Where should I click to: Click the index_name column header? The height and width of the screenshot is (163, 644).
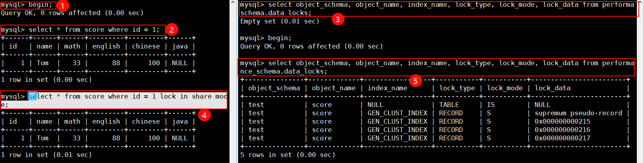(387, 88)
